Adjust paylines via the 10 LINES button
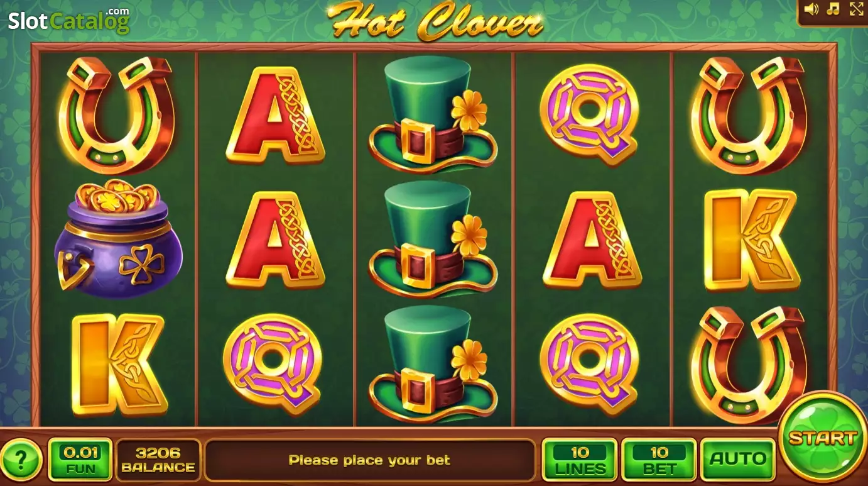868x486 pixels. 580,460
